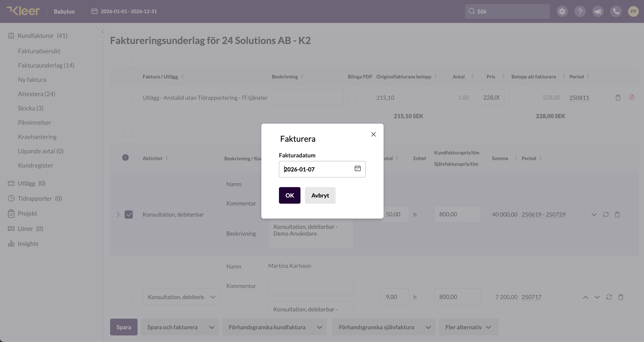Click Spara och fakturera
This screenshot has height=342, width=644.
(x=172, y=327)
